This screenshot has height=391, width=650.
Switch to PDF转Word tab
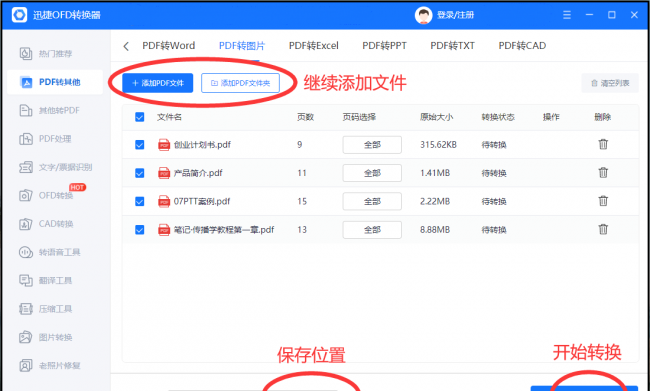pos(169,46)
